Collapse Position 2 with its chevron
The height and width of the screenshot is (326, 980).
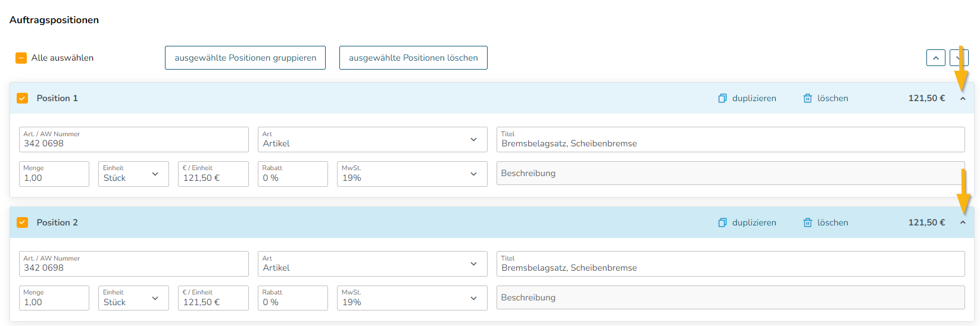pyautogui.click(x=963, y=222)
